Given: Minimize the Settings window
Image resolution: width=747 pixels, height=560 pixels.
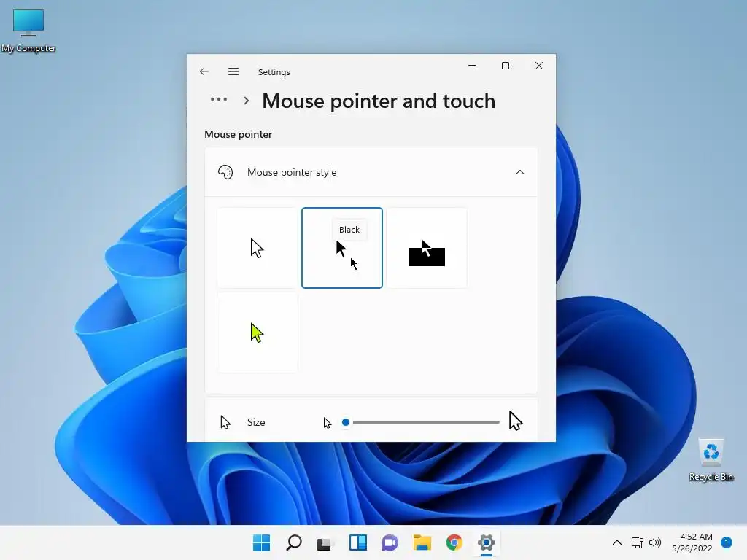Looking at the screenshot, I should coord(472,66).
